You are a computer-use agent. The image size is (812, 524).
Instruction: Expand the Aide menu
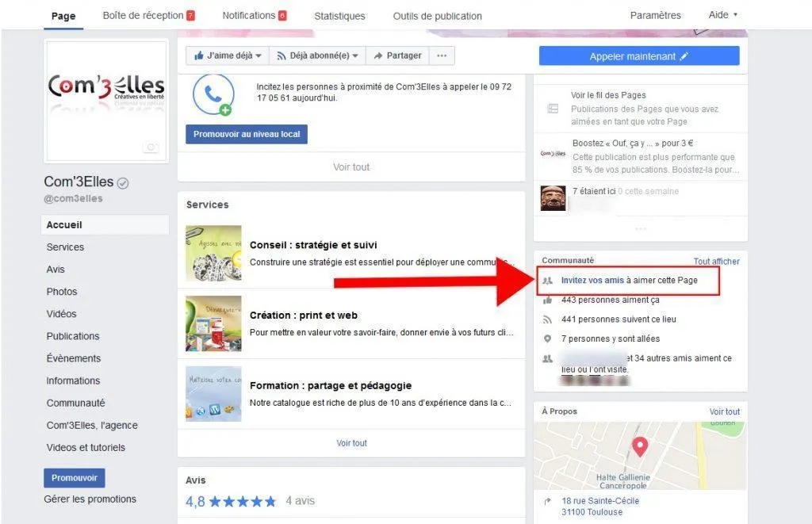[x=722, y=15]
